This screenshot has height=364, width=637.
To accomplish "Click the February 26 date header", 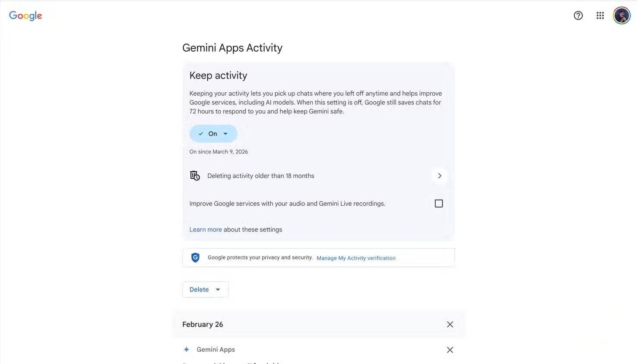I will 203,324.
